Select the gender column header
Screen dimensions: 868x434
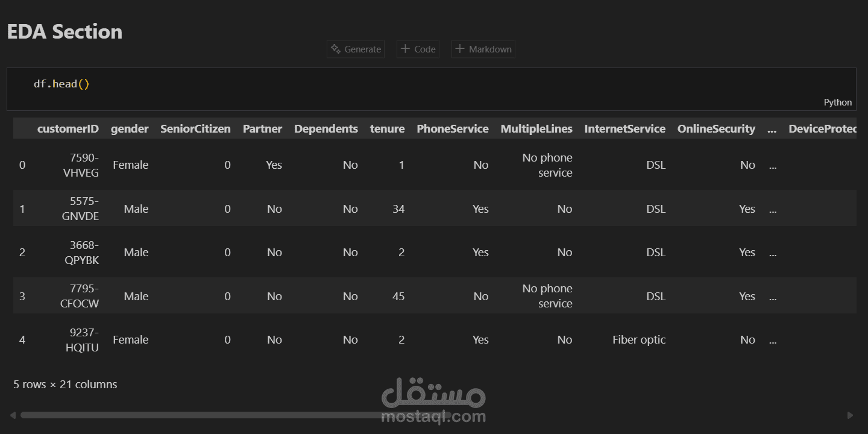[130, 128]
